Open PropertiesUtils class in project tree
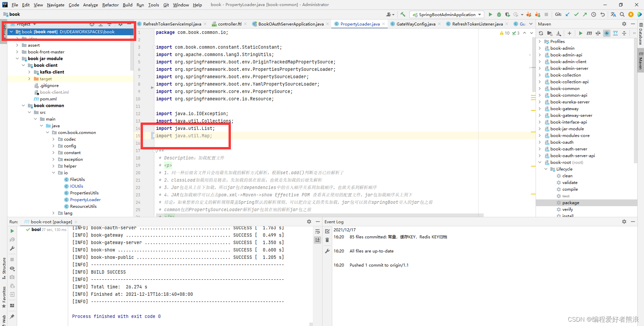 pyautogui.click(x=84, y=193)
